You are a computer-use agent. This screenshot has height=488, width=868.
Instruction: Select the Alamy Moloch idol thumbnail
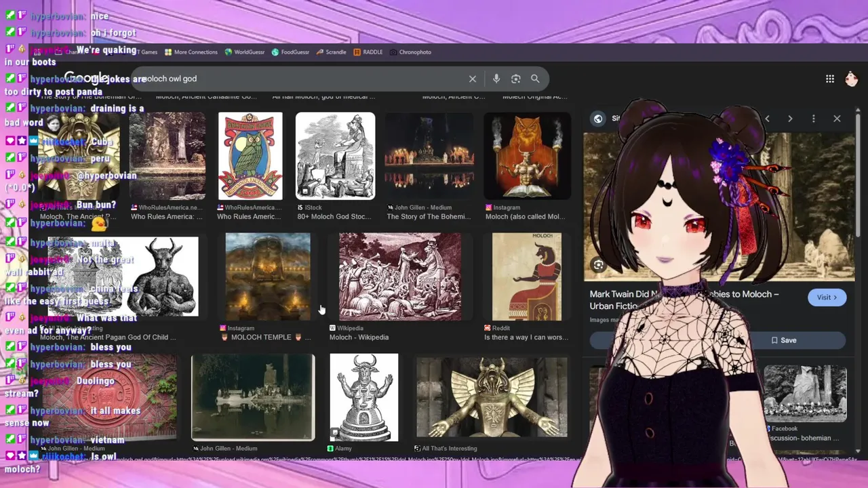point(364,397)
